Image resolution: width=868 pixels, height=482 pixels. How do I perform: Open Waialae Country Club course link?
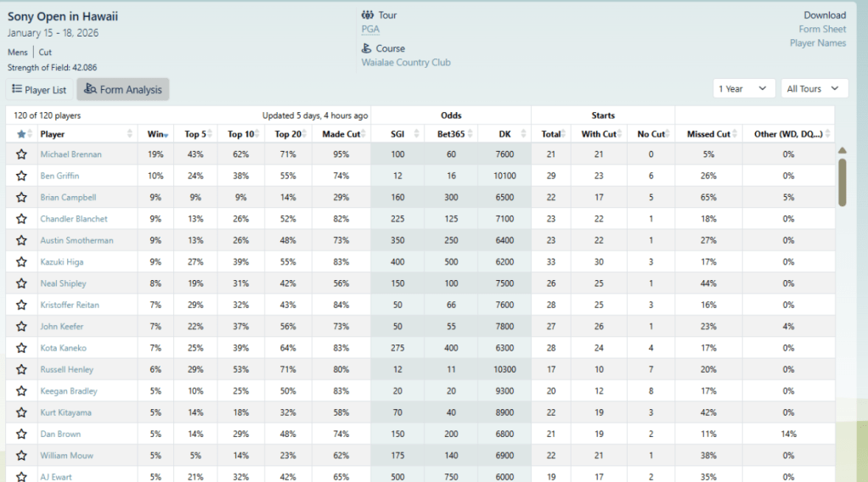(406, 63)
